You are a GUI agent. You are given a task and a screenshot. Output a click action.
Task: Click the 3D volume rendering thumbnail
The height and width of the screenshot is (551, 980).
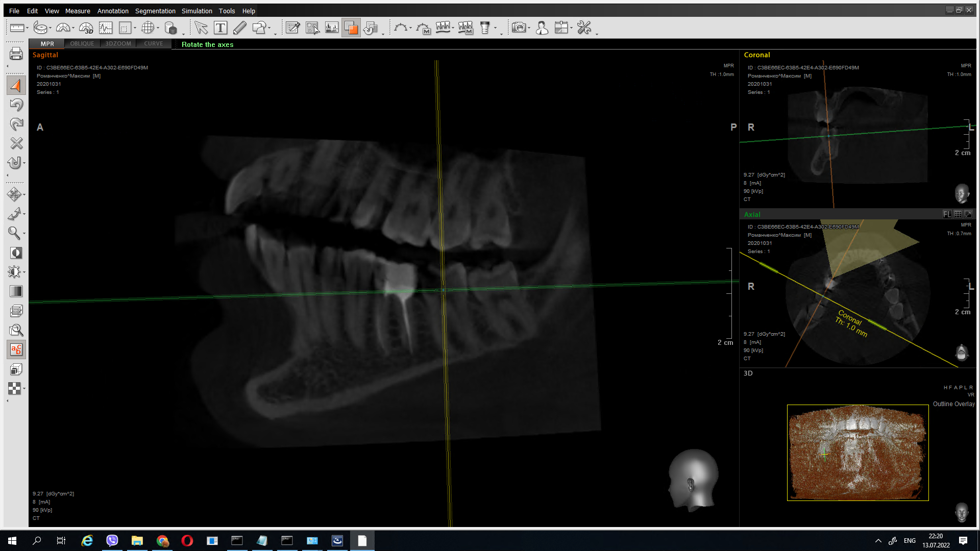(857, 453)
